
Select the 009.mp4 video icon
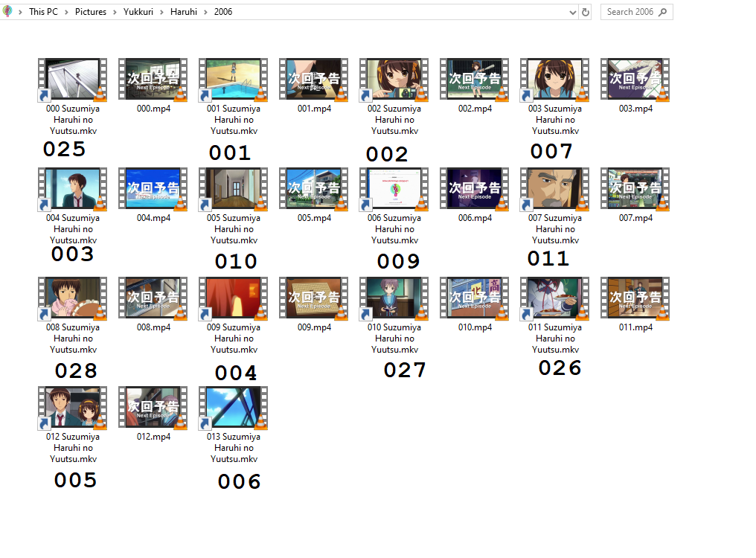[314, 298]
